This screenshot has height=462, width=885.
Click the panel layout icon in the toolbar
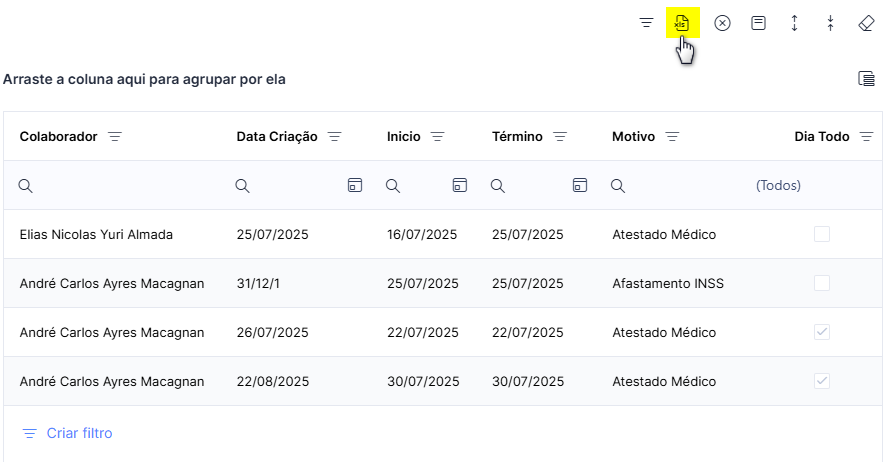[x=759, y=23]
